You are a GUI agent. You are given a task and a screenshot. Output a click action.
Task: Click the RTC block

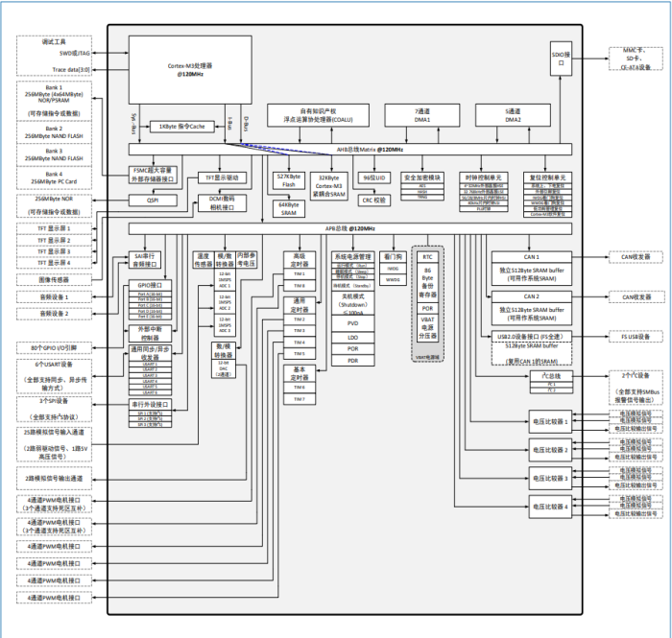point(428,257)
